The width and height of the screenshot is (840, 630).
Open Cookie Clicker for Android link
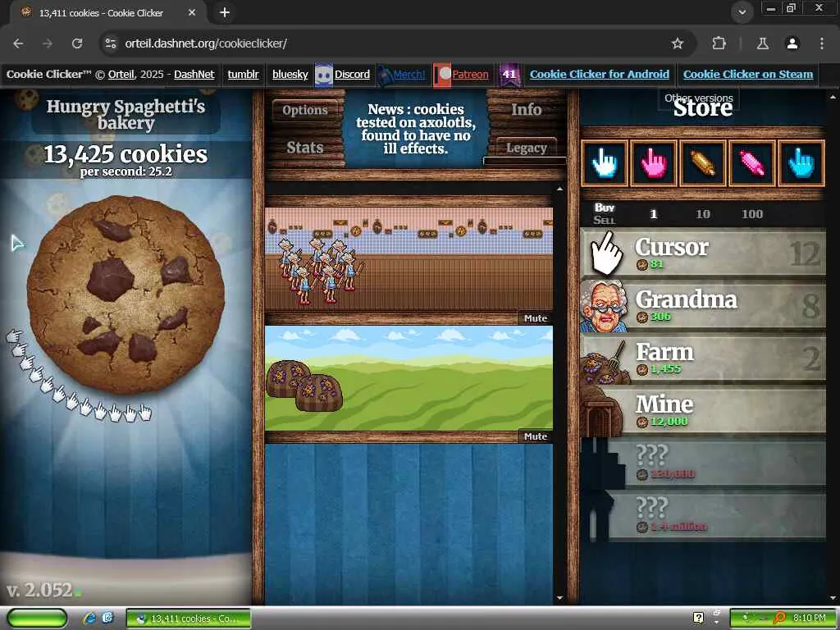[600, 75]
